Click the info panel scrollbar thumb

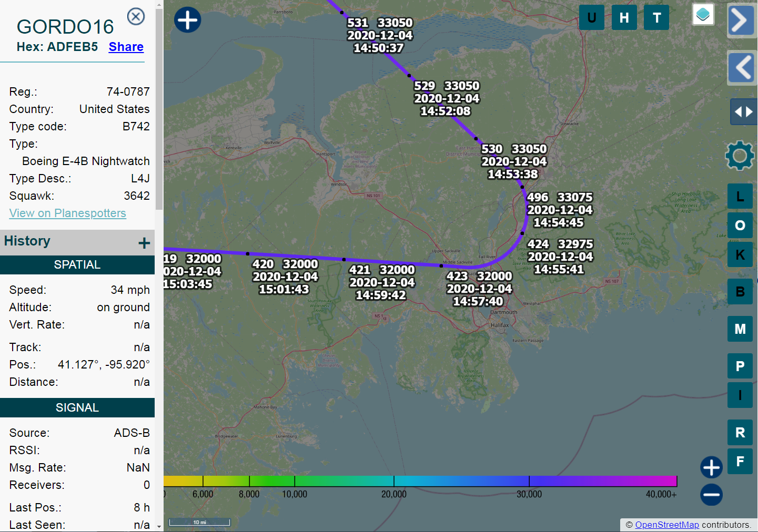[159, 110]
